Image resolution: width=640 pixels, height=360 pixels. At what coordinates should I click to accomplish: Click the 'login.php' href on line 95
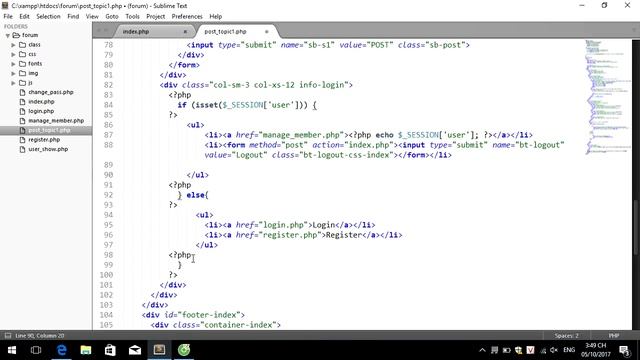pos(285,225)
